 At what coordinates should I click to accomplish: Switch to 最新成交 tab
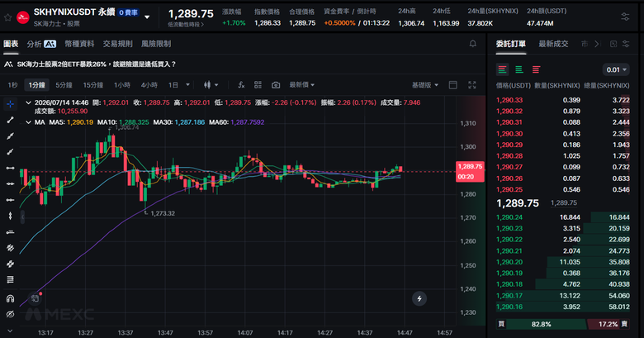point(553,44)
